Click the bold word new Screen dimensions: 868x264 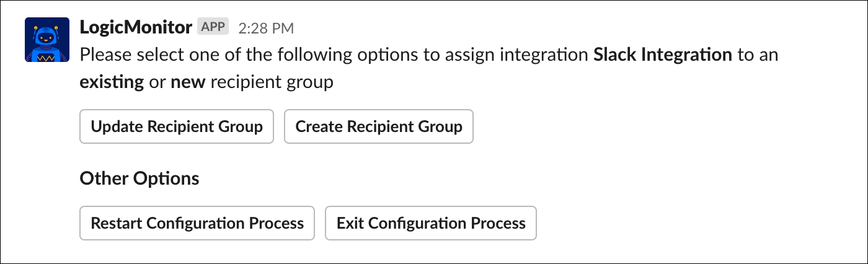pos(187,82)
